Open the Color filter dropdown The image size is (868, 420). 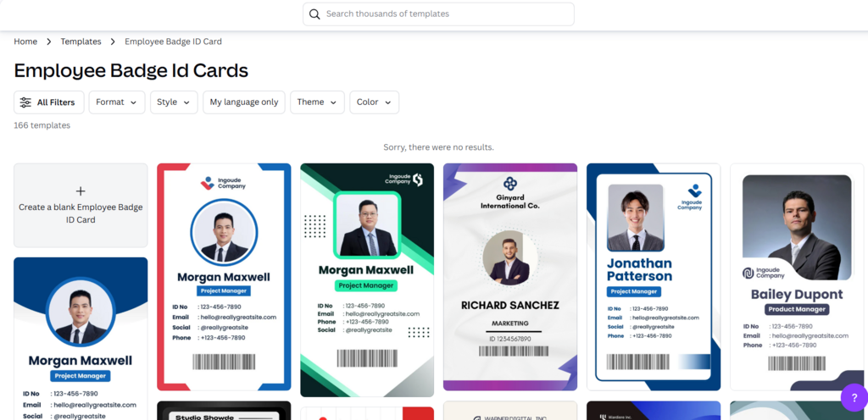click(x=374, y=102)
